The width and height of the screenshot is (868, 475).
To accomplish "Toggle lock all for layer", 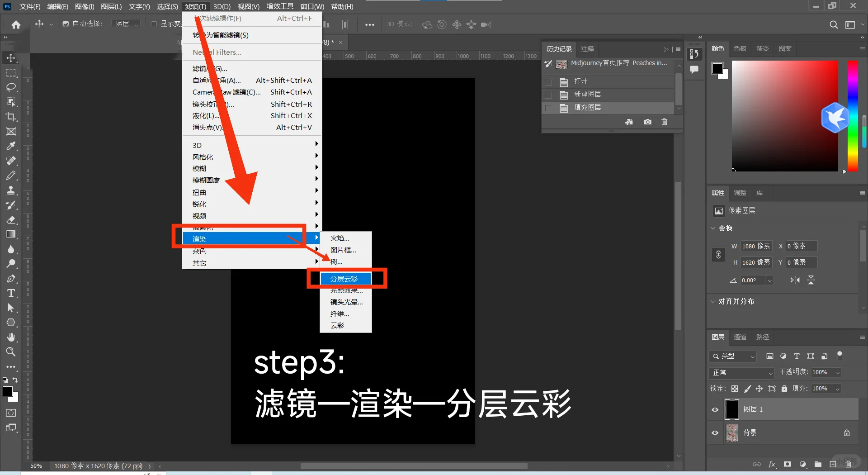I will point(784,389).
